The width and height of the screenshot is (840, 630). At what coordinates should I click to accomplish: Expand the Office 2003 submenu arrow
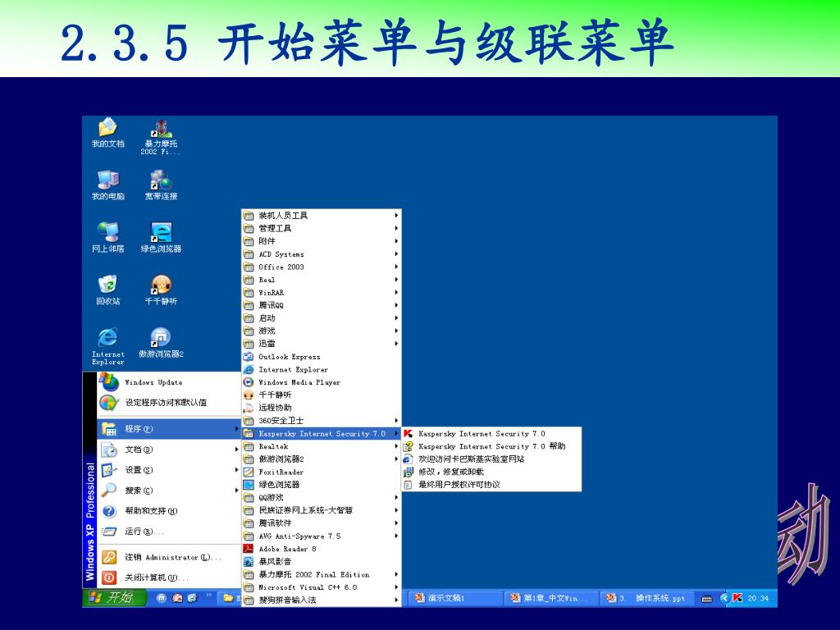[x=396, y=267]
